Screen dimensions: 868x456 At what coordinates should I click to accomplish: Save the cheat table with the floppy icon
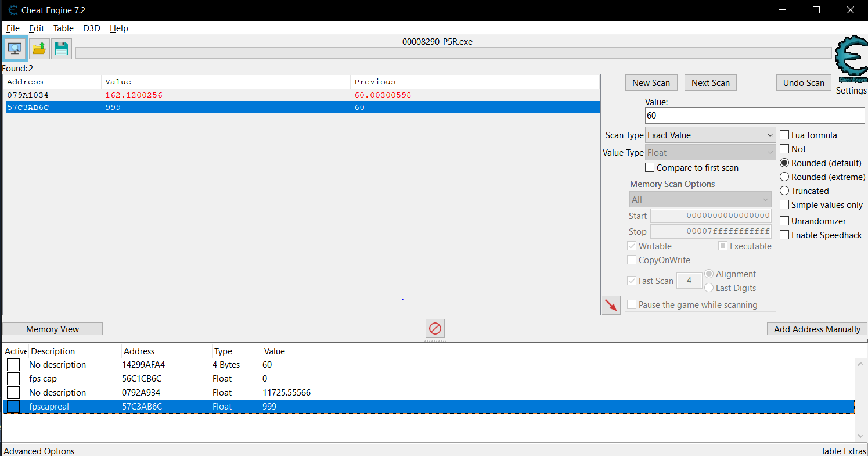coord(61,49)
